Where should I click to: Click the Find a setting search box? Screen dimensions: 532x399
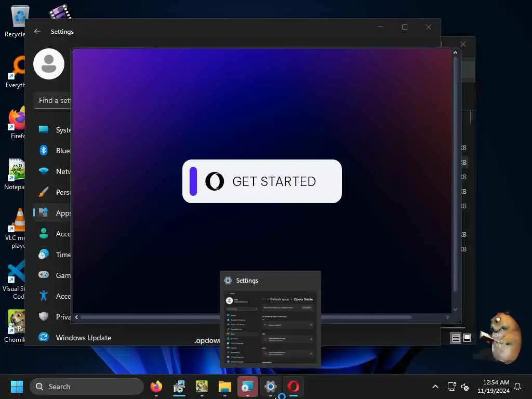click(52, 100)
